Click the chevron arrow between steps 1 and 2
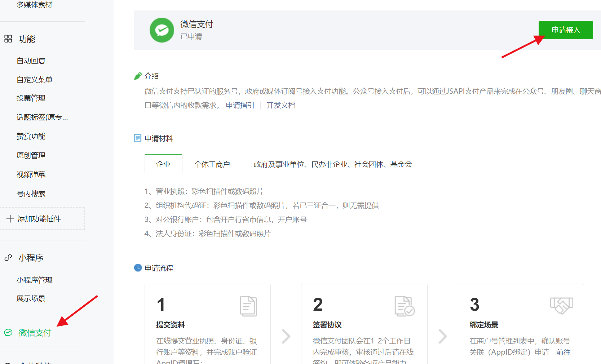This screenshot has width=601, height=364. tap(286, 336)
